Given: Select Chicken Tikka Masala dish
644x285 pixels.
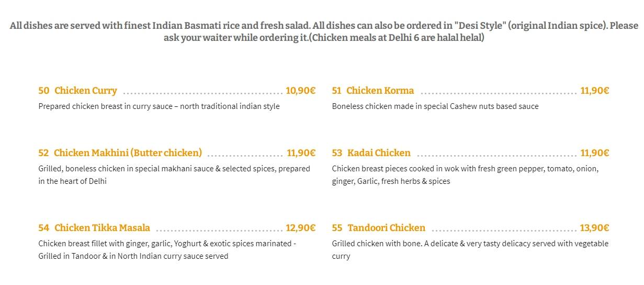Looking at the screenshot, I should click(x=102, y=228).
